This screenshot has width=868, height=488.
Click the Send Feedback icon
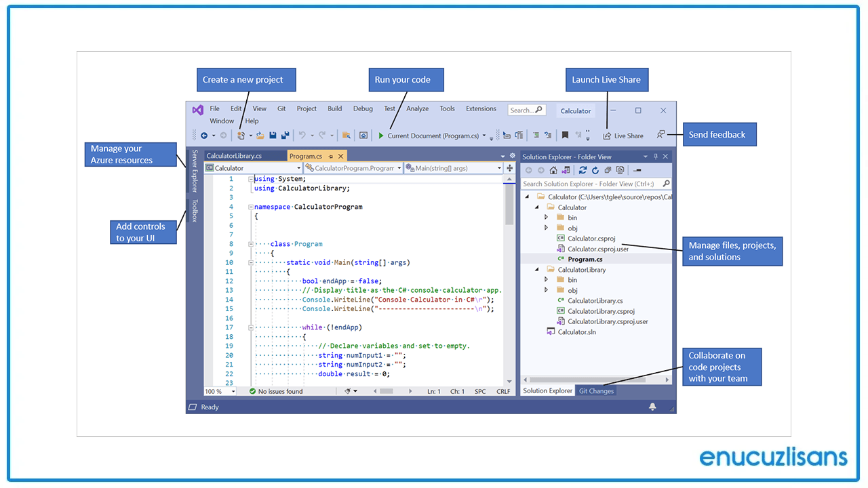click(x=660, y=135)
